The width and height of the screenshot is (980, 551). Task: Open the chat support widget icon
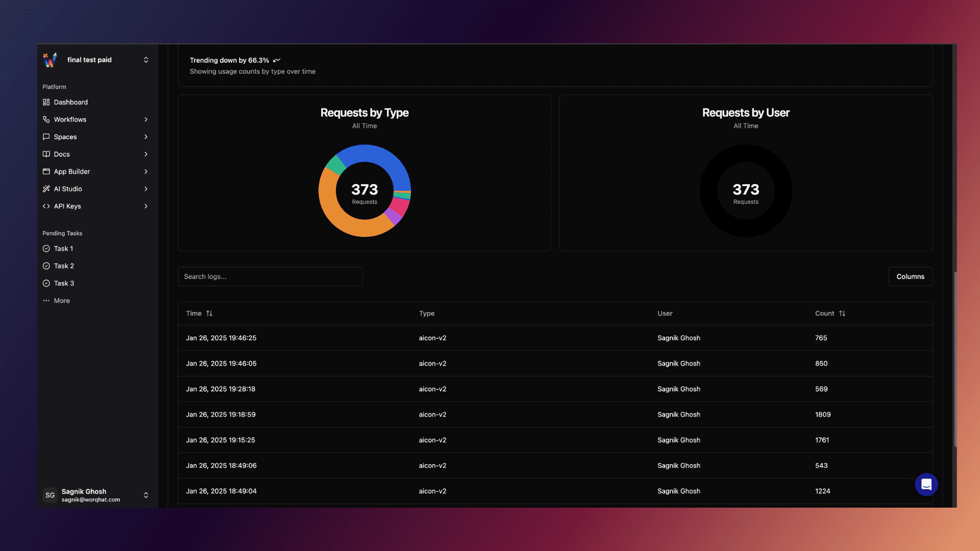tap(926, 485)
